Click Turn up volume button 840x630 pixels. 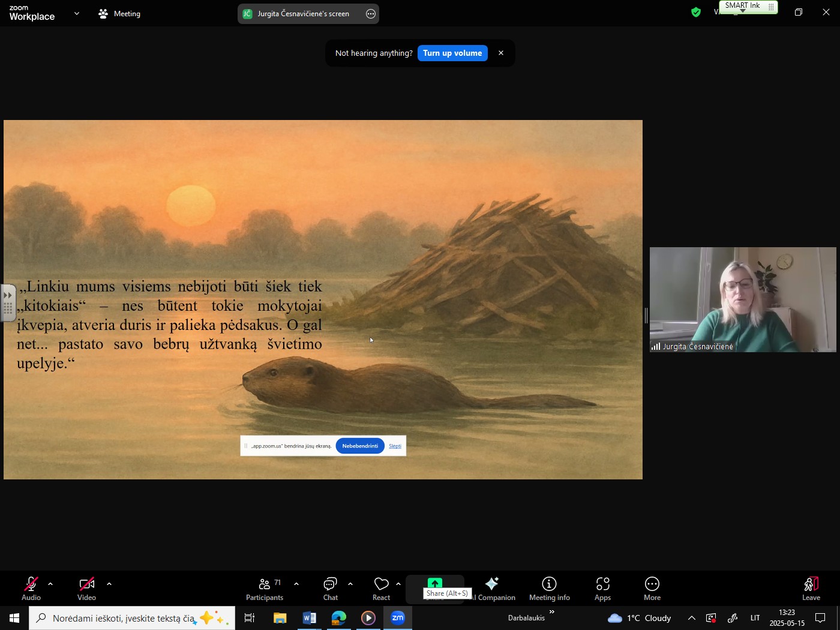[452, 53]
